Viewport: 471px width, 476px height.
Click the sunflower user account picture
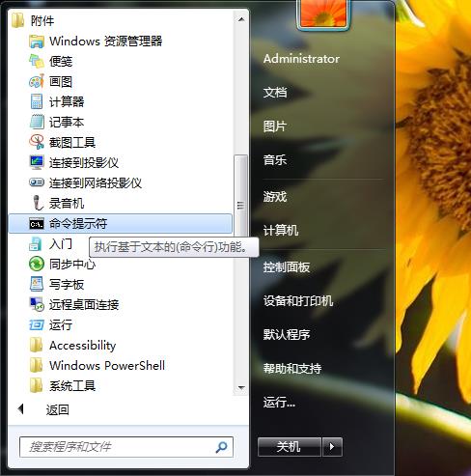pyautogui.click(x=323, y=14)
